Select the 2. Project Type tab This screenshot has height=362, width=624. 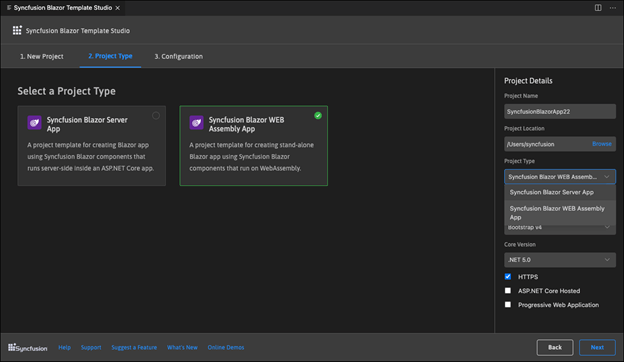[x=110, y=56]
